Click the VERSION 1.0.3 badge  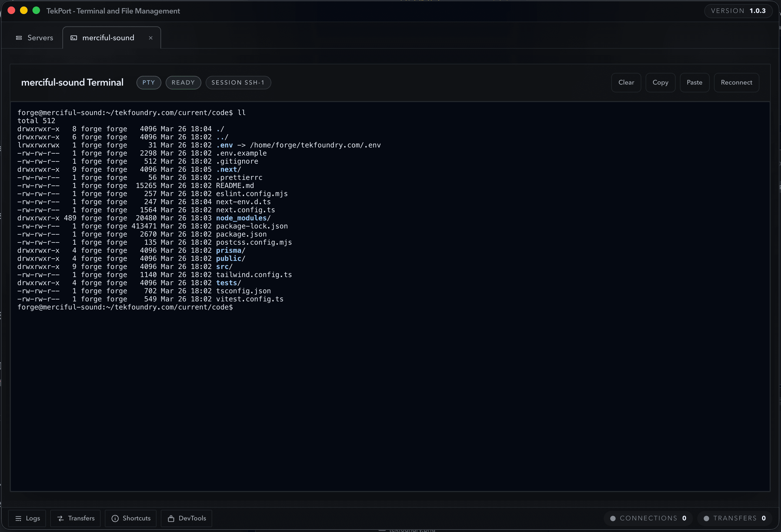click(x=738, y=11)
